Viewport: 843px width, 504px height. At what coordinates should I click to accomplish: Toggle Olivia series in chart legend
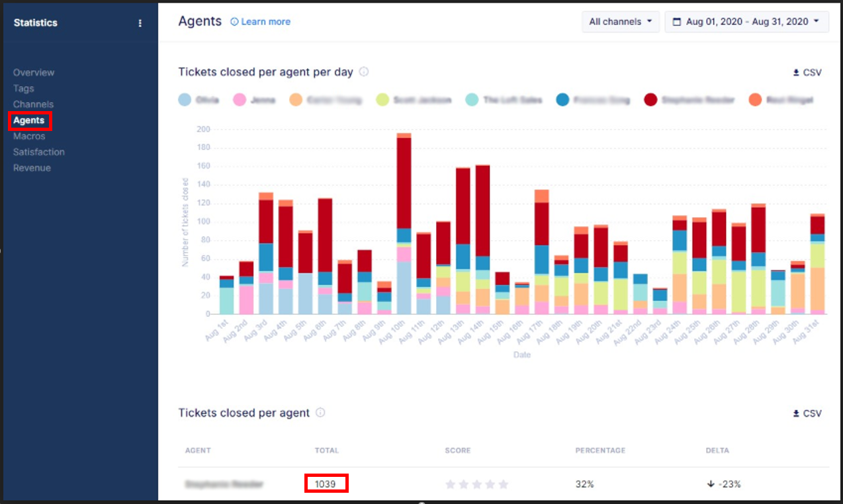click(x=202, y=100)
